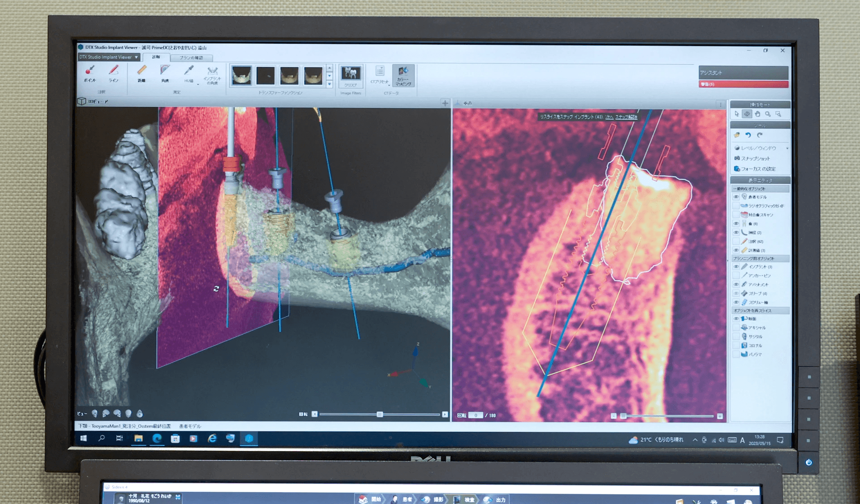860x504 pixels.
Task: Select the first transfer function thumbnail
Action: (241, 75)
